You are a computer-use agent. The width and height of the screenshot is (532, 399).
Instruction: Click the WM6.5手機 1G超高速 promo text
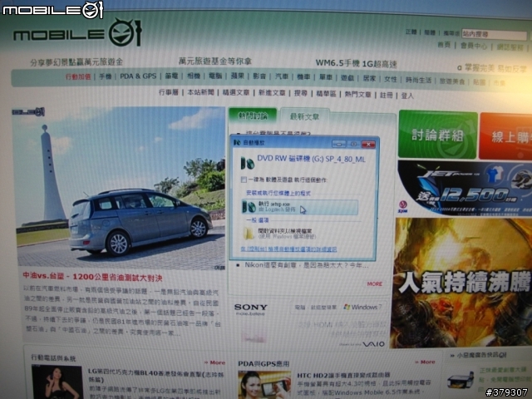point(356,63)
